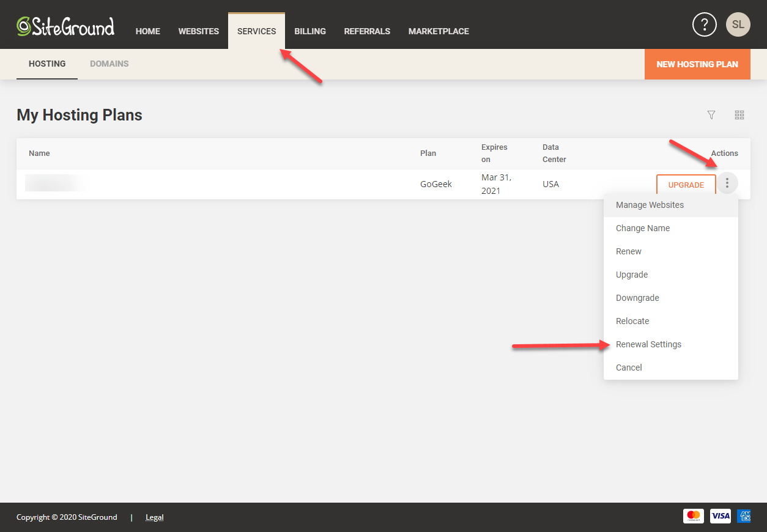Click the NEW HOSTING PLAN button

tap(697, 64)
